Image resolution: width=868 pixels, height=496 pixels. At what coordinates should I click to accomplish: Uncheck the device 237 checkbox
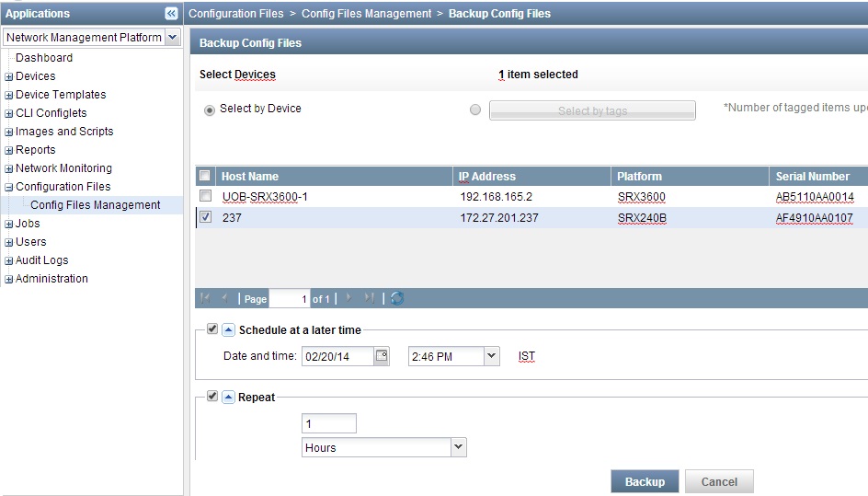(x=205, y=216)
